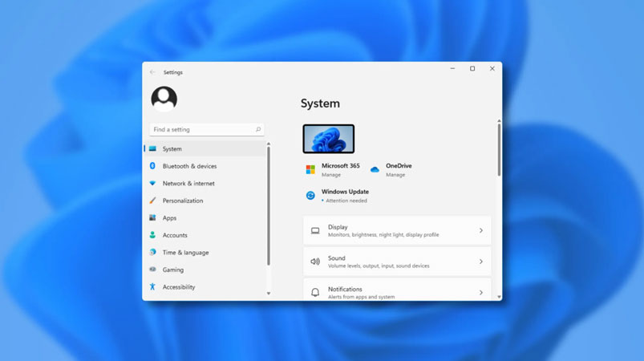
Task: Click the main pane scroll-up arrow
Action: pyautogui.click(x=499, y=121)
